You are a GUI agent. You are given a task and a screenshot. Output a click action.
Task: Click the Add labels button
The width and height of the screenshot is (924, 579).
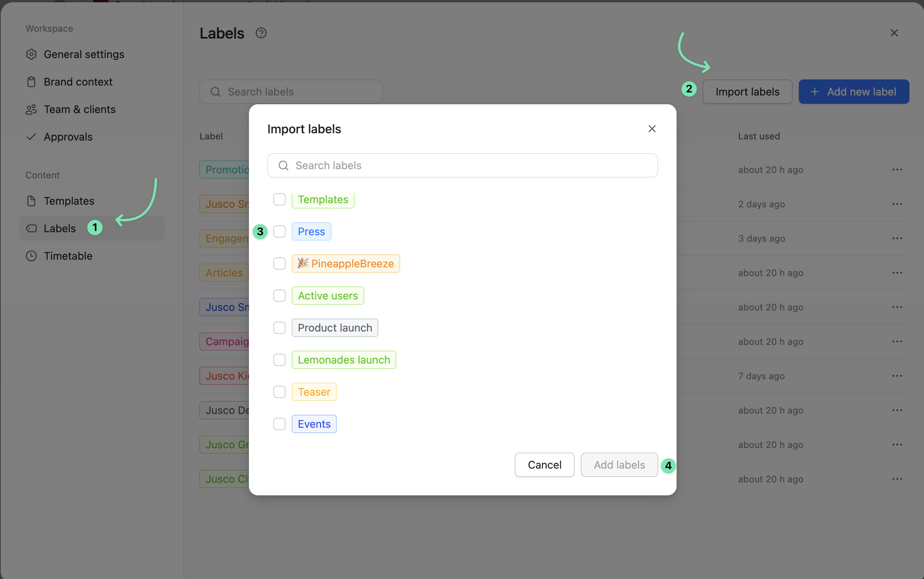coord(619,465)
